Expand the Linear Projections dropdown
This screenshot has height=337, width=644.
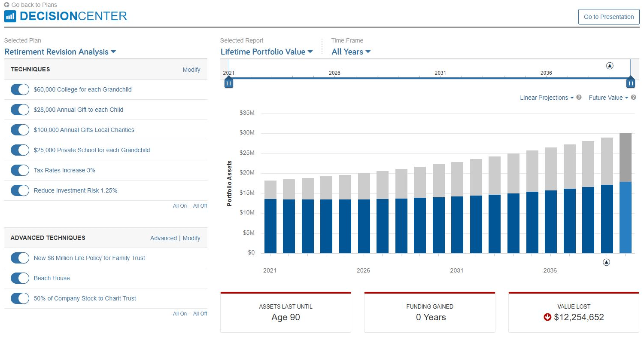547,98
